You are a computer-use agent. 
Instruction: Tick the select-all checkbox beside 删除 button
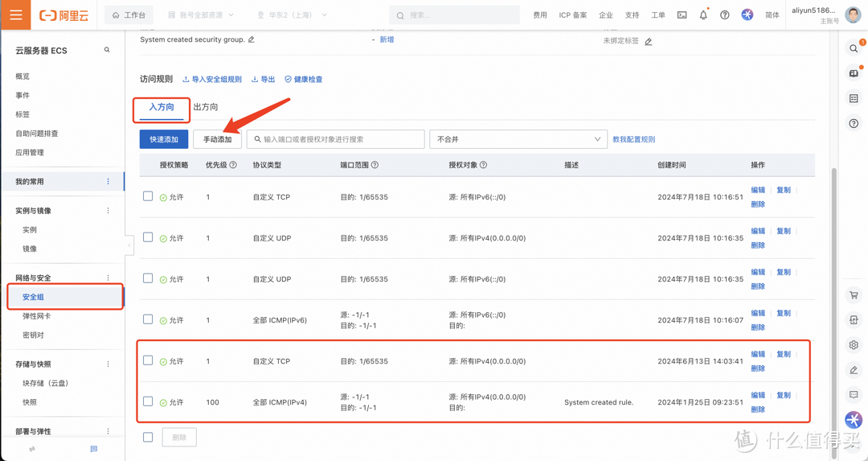tap(148, 437)
